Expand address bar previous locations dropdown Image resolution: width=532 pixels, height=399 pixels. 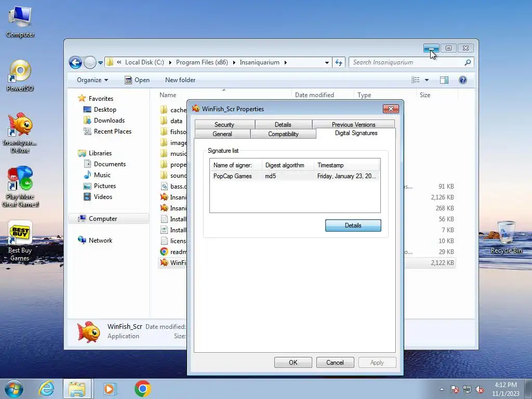tap(327, 62)
